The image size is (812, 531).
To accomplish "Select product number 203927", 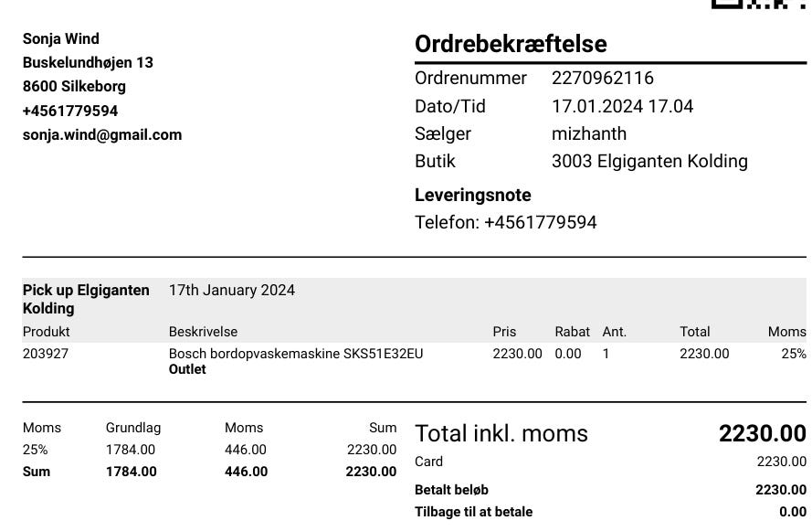I will [x=46, y=354].
